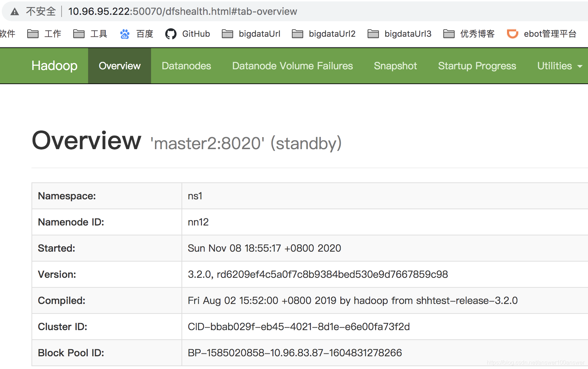
Task: Click the ebot管理平台 bookmark icon
Action: (x=513, y=34)
